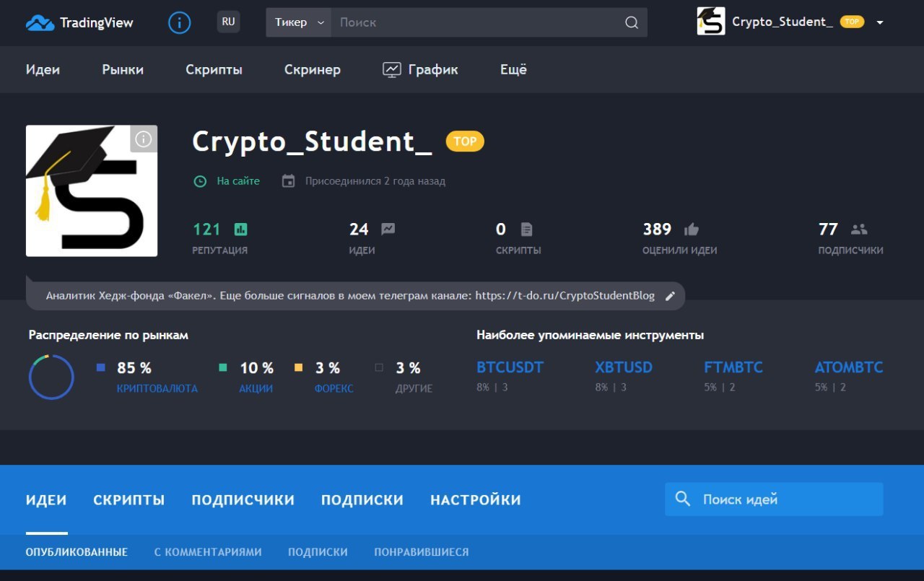This screenshot has height=581, width=924.
Task: Click the calendar icon beside join date
Action: pyautogui.click(x=288, y=181)
